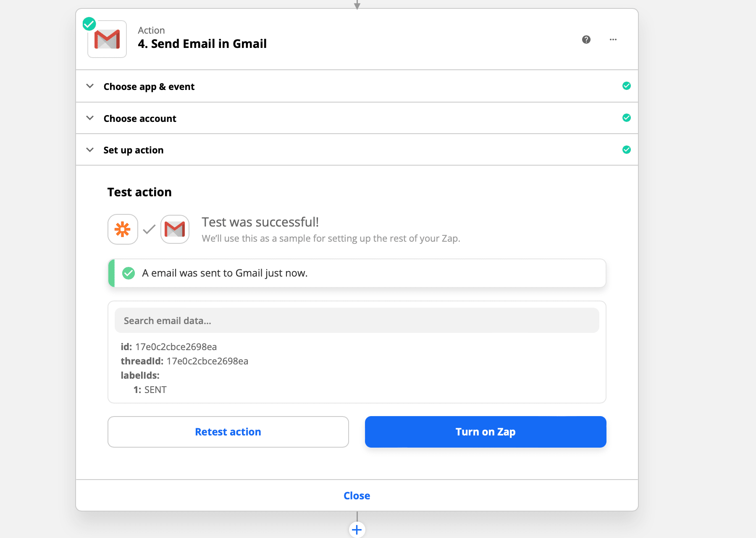The height and width of the screenshot is (538, 756).
Task: Click the id value 17e0c2cbce2698ea
Action: pyautogui.click(x=176, y=347)
